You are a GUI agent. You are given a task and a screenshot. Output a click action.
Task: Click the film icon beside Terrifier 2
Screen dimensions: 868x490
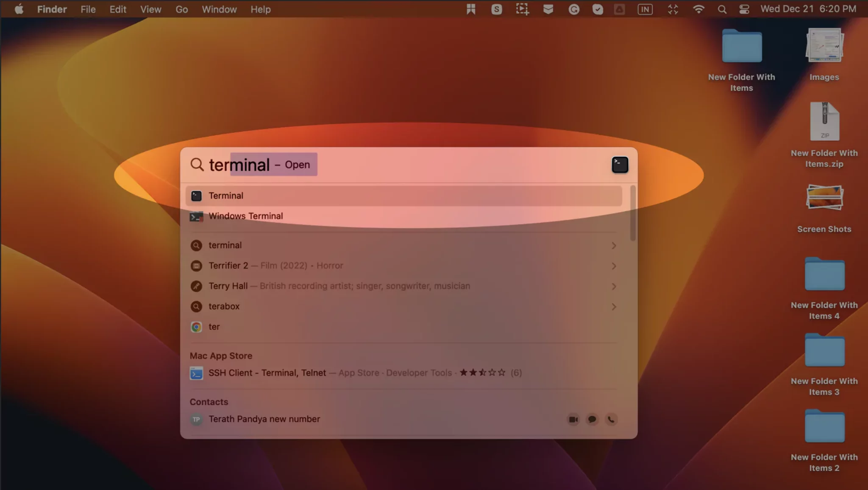point(196,266)
